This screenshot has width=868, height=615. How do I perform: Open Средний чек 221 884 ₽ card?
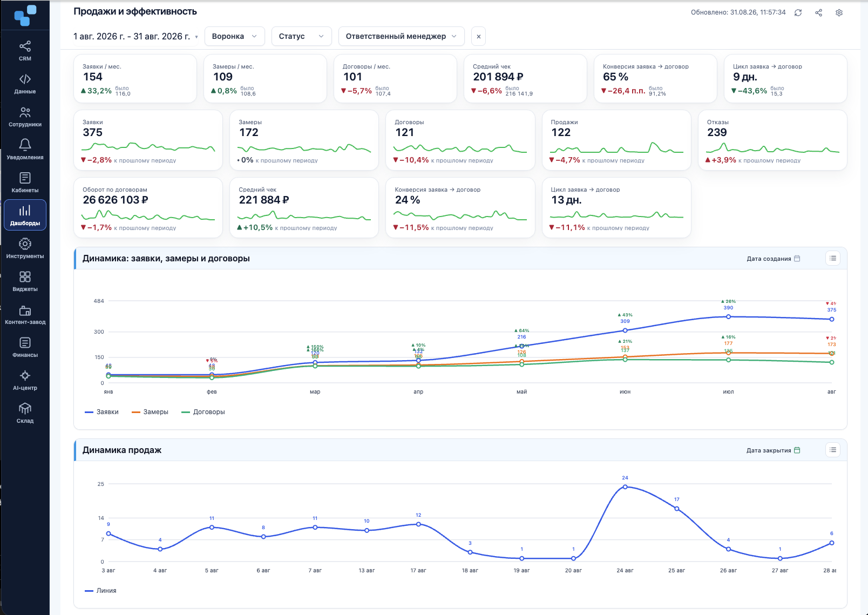[304, 208]
